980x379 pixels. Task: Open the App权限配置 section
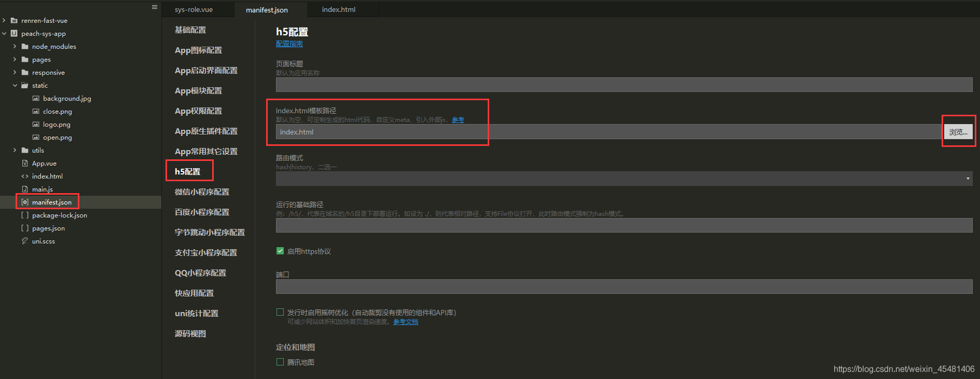pyautogui.click(x=198, y=111)
